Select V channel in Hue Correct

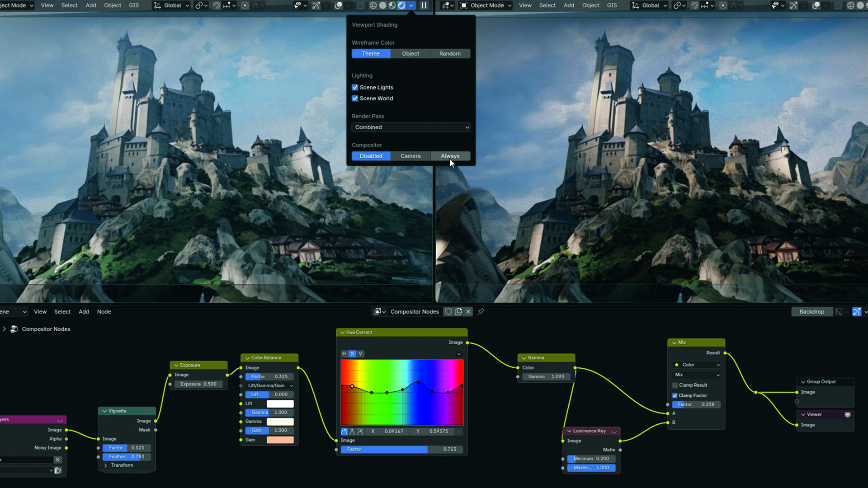[360, 354]
